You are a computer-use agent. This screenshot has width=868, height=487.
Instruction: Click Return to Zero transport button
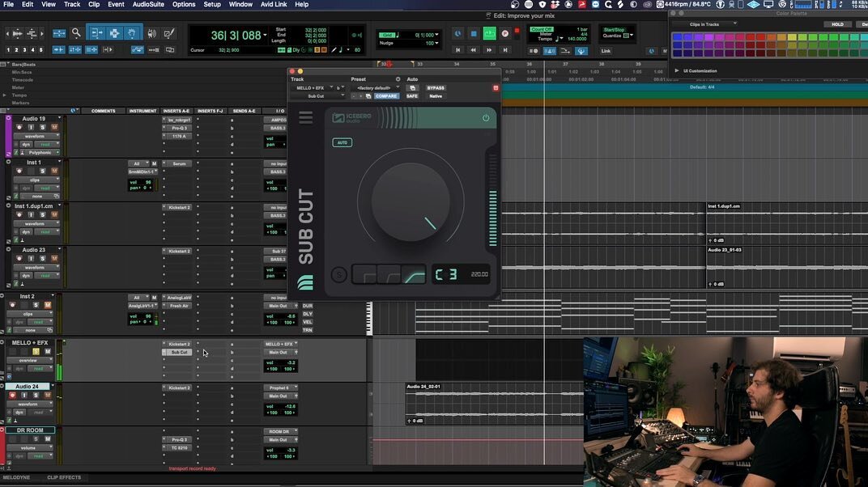(x=457, y=50)
